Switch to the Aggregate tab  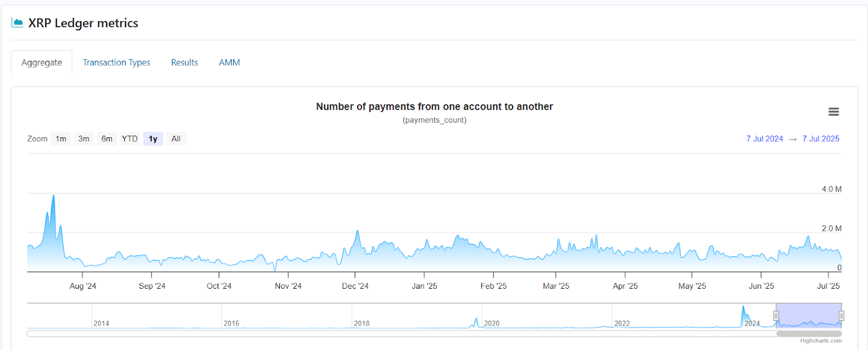tap(42, 63)
